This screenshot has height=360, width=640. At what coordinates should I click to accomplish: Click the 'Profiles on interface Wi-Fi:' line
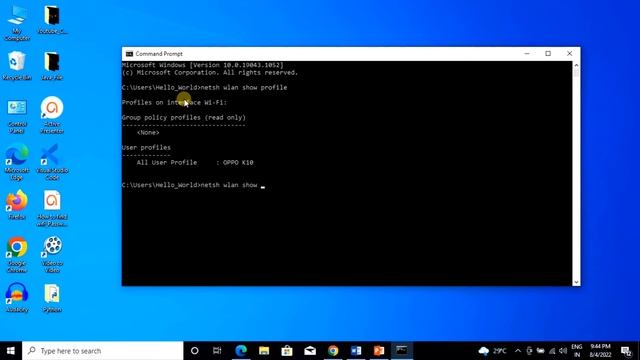coord(174,102)
